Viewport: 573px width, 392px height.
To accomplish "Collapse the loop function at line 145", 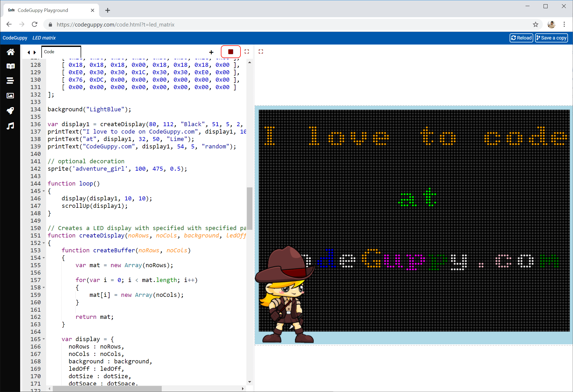I will pos(44,191).
